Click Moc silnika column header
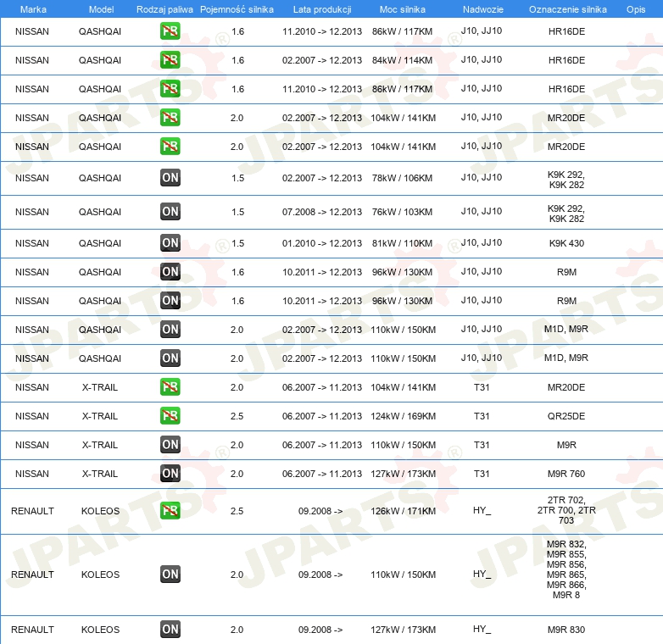Viewport: 663px width, 644px height. coord(403,9)
